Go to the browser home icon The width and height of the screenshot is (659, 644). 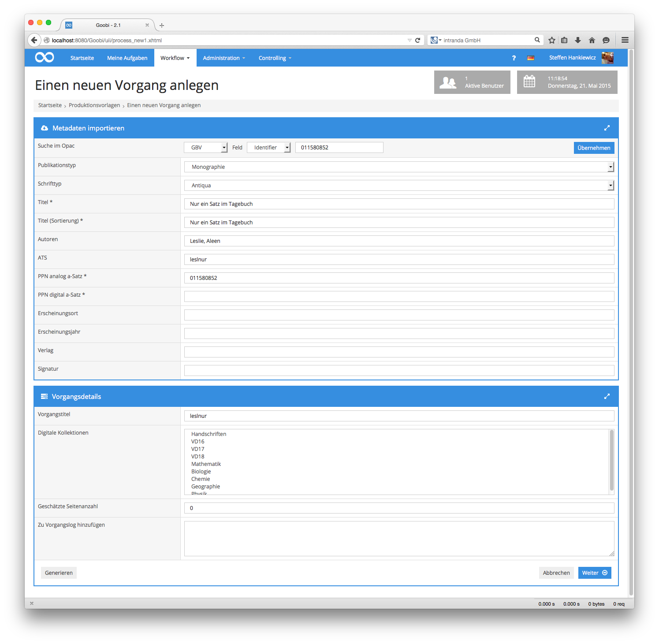(x=592, y=40)
